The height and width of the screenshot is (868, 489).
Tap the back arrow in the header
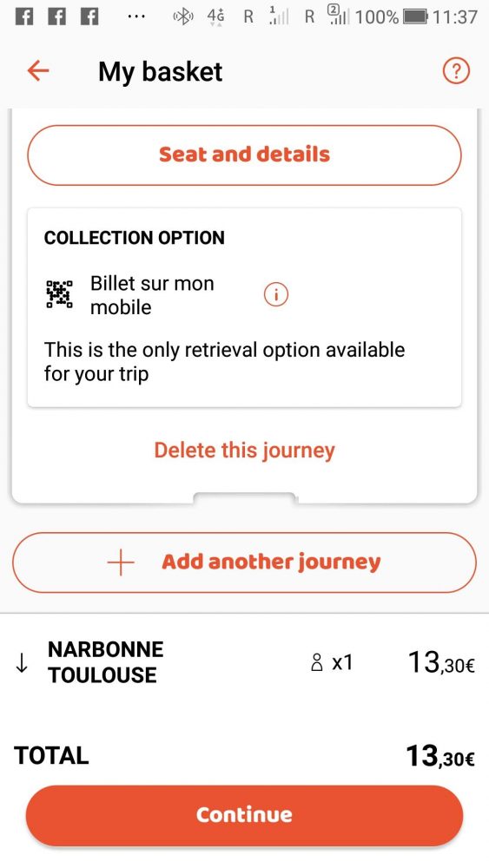click(x=38, y=71)
